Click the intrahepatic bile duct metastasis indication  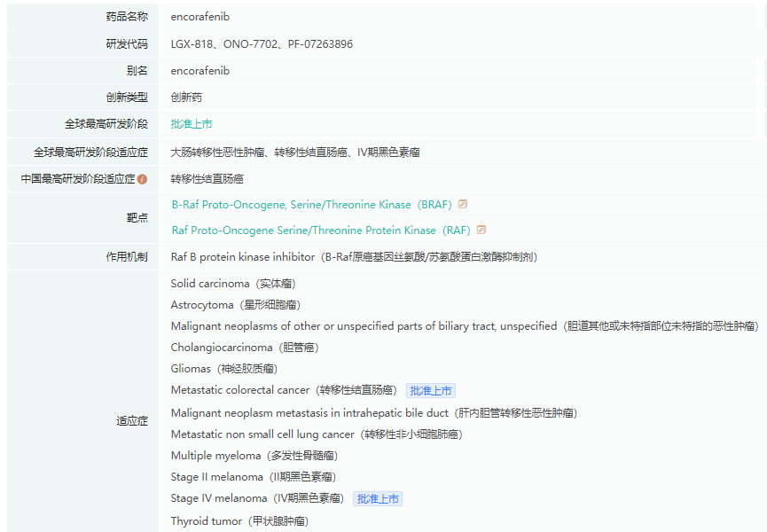pyautogui.click(x=374, y=413)
